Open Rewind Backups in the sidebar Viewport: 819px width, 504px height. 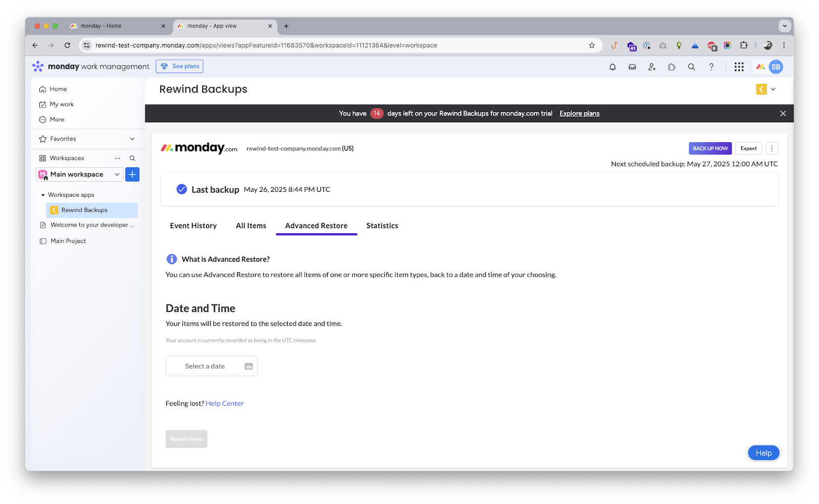pos(92,210)
